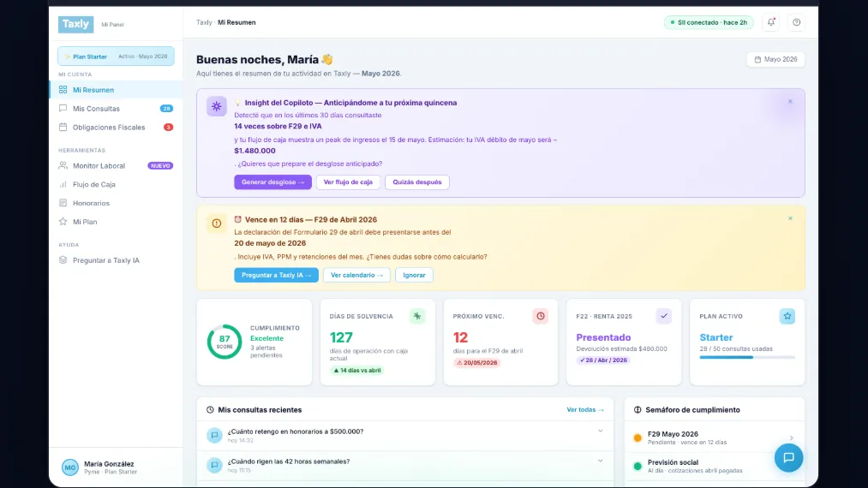Click the Presentado status text
Screen dimensions: 868x488
pos(603,337)
